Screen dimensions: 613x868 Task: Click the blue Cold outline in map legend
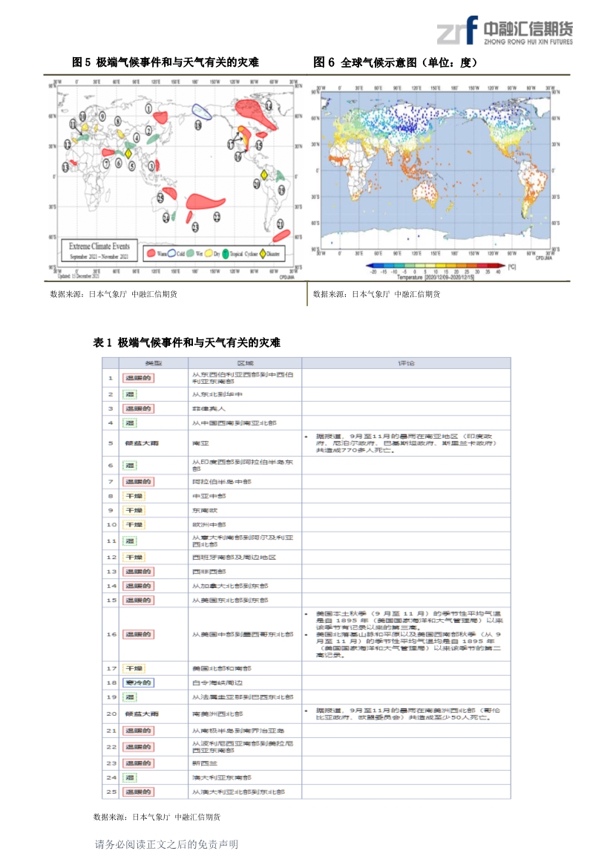point(172,253)
